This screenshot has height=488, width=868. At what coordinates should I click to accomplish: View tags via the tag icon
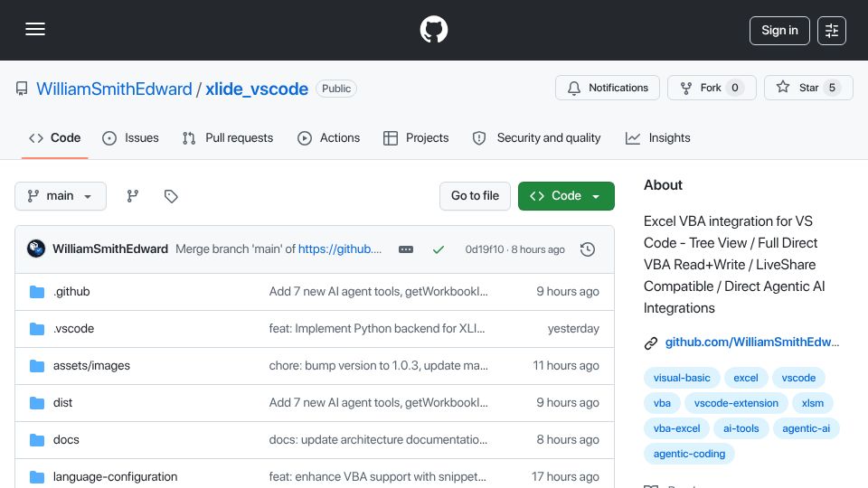coord(171,196)
